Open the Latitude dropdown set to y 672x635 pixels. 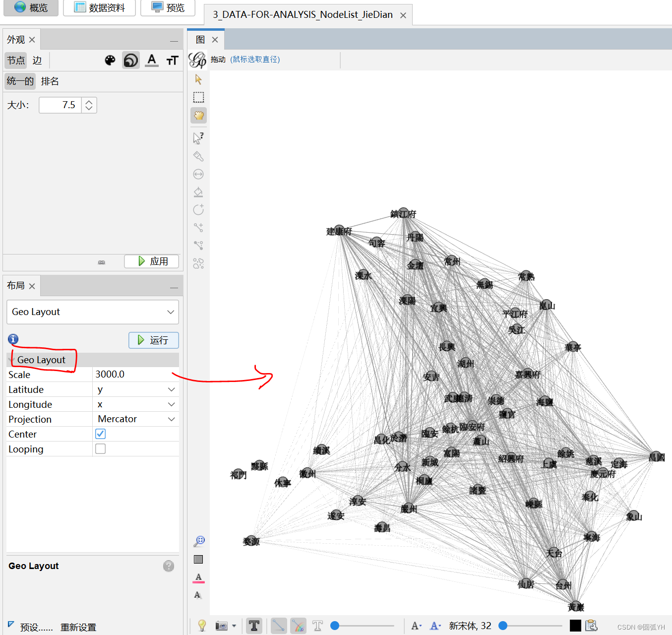pos(135,389)
